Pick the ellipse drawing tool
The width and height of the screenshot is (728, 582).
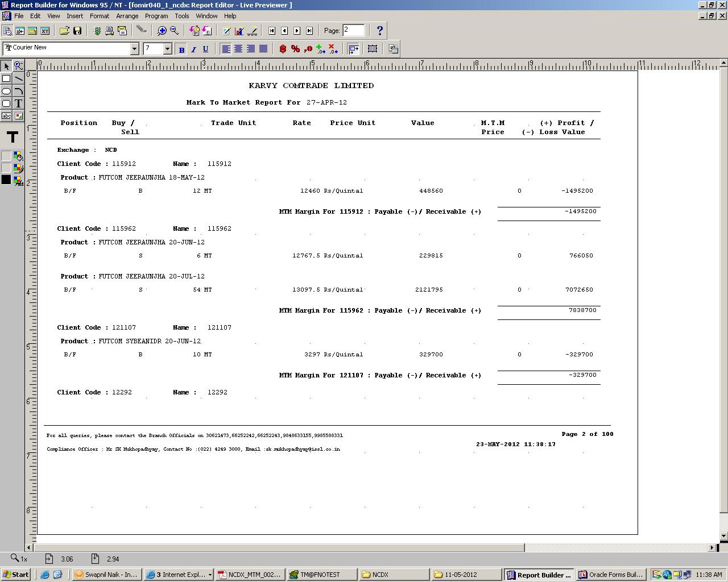6,92
